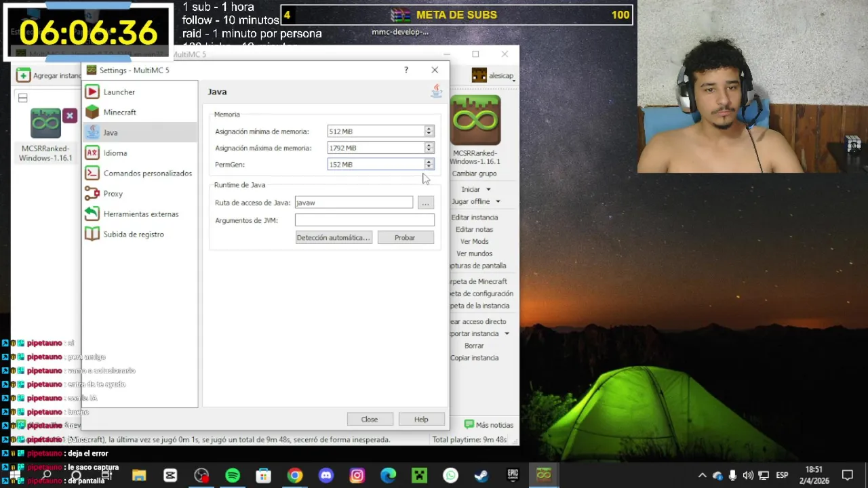Open Herramientas externas settings page
868x488 pixels.
pos(140,213)
